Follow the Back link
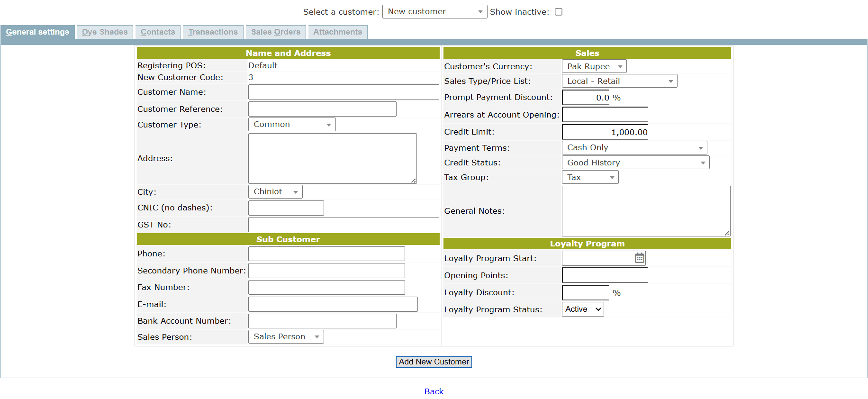The image size is (868, 399). coord(434,391)
